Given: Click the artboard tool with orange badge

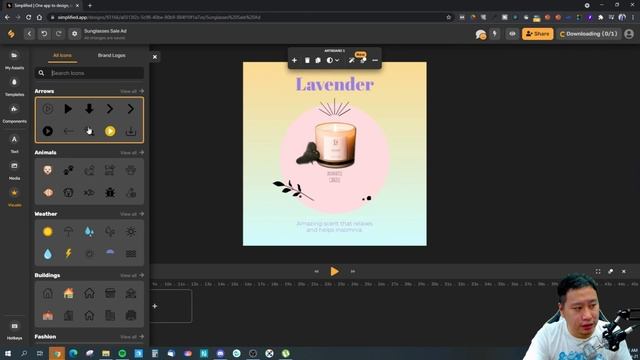Looking at the screenshot, I should coord(362,60).
